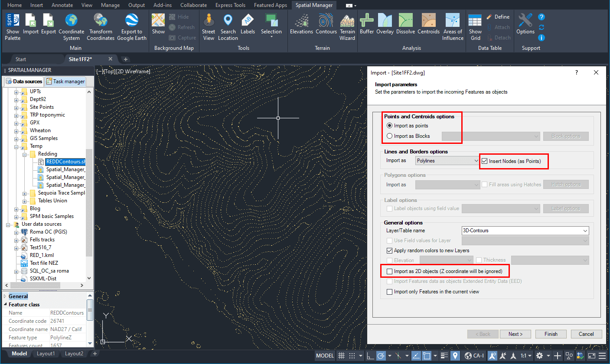Click the Centroids analysis tool
The image size is (610, 364).
(428, 24)
